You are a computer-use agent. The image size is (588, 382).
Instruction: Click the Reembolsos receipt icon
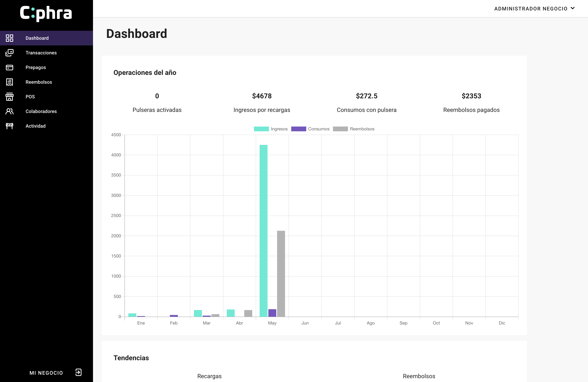9,82
